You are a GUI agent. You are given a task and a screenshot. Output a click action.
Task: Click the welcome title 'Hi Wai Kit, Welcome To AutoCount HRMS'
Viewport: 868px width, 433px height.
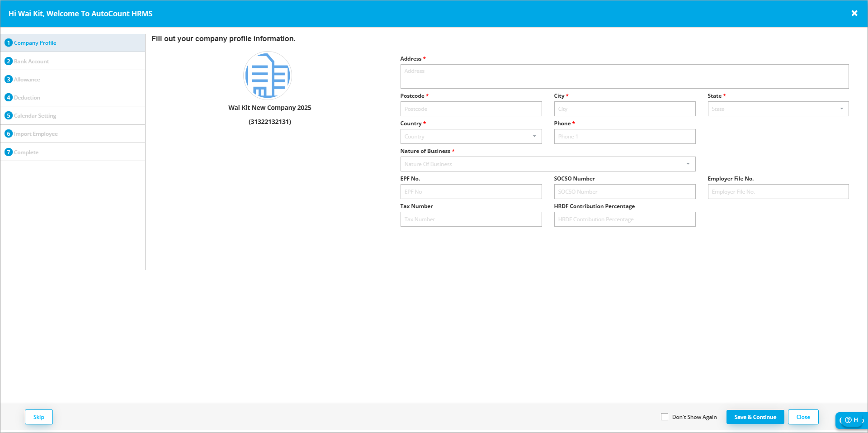click(80, 14)
